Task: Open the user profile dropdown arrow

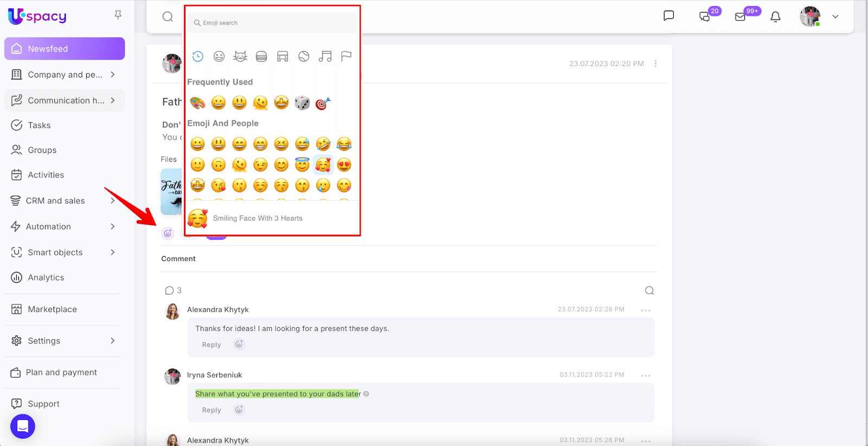Action: (835, 17)
